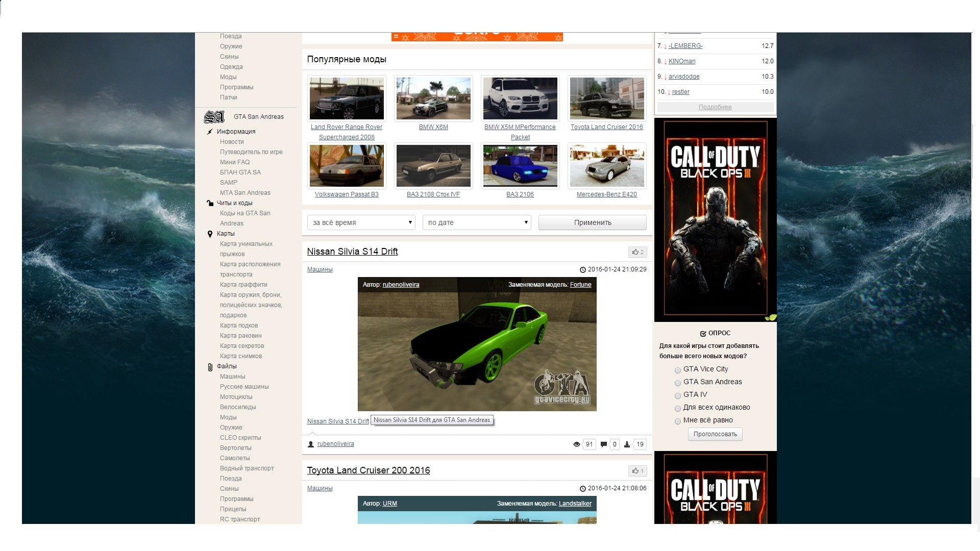The width and height of the screenshot is (980, 551).
Task: Open Путеводитель по игре menu item
Action: click(x=251, y=152)
